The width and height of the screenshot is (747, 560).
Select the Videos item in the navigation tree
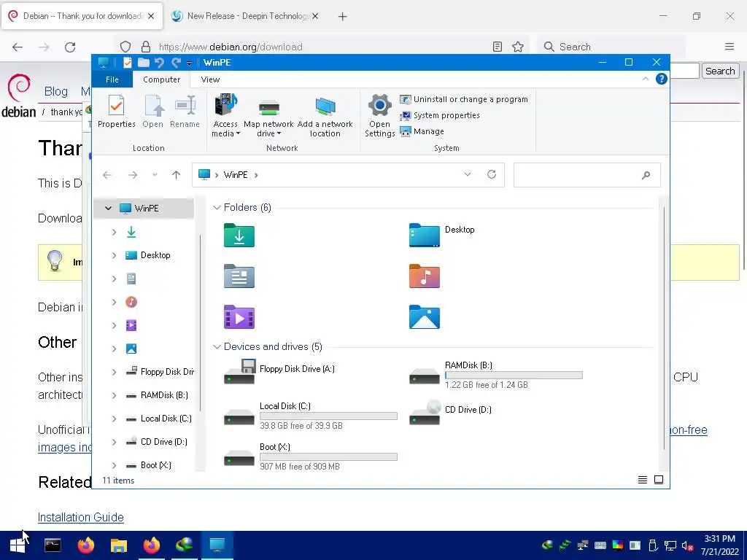point(131,325)
